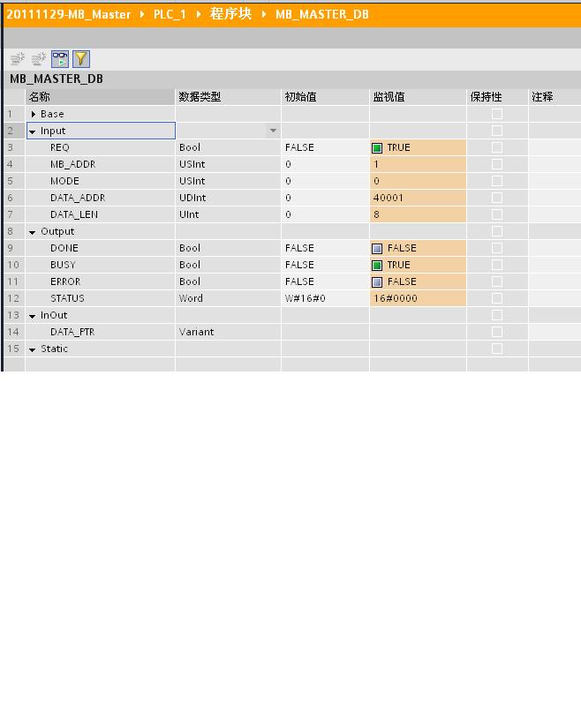Toggle retain checkbox for MB_ADDR row
Image resolution: width=581 pixels, height=728 pixels.
(497, 164)
